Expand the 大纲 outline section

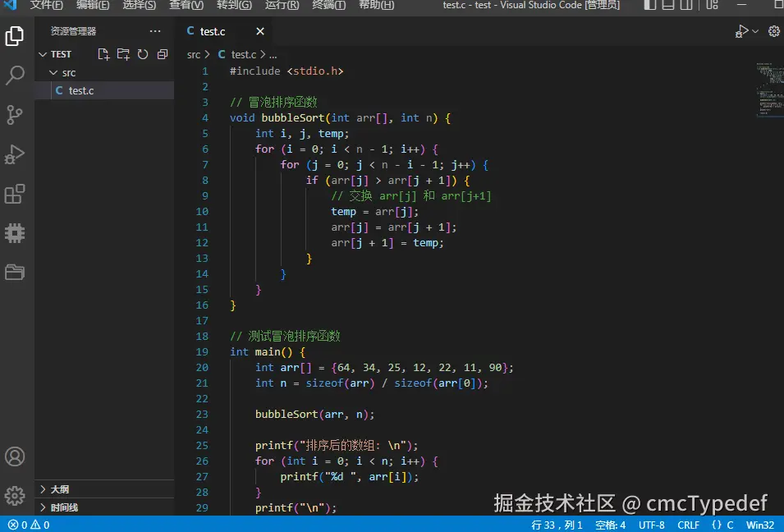pos(104,489)
